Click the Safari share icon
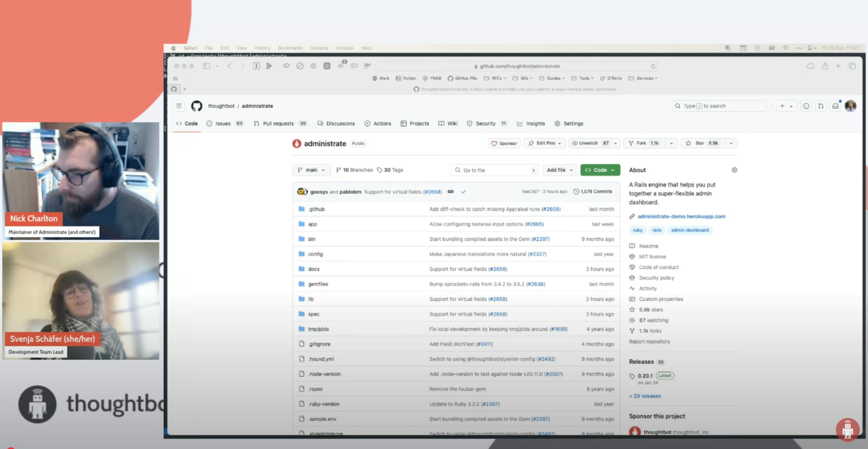868x449 pixels. pyautogui.click(x=825, y=66)
